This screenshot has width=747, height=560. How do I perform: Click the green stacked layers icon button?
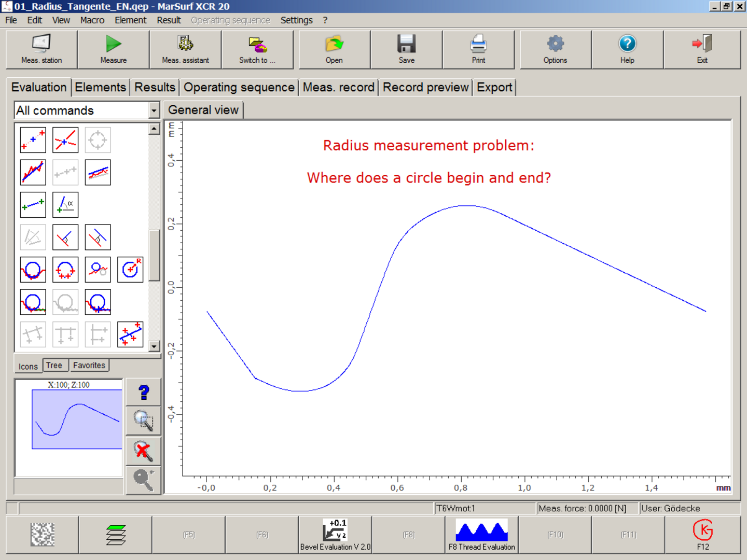tap(116, 535)
